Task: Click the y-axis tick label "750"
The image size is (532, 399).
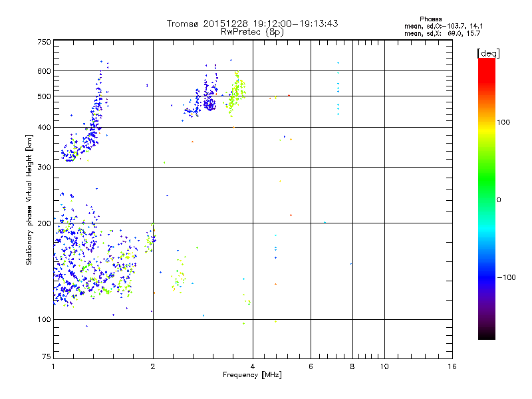Action: 44,42
